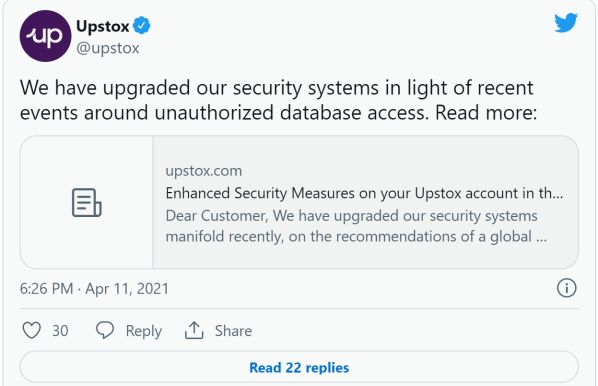Click the Reply label
This screenshot has width=598, height=386.
click(x=144, y=331)
